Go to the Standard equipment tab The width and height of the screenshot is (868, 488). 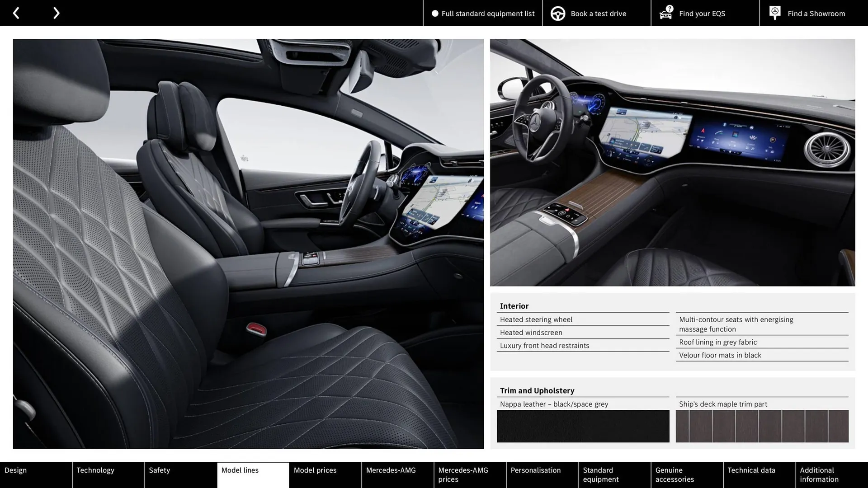(615, 475)
